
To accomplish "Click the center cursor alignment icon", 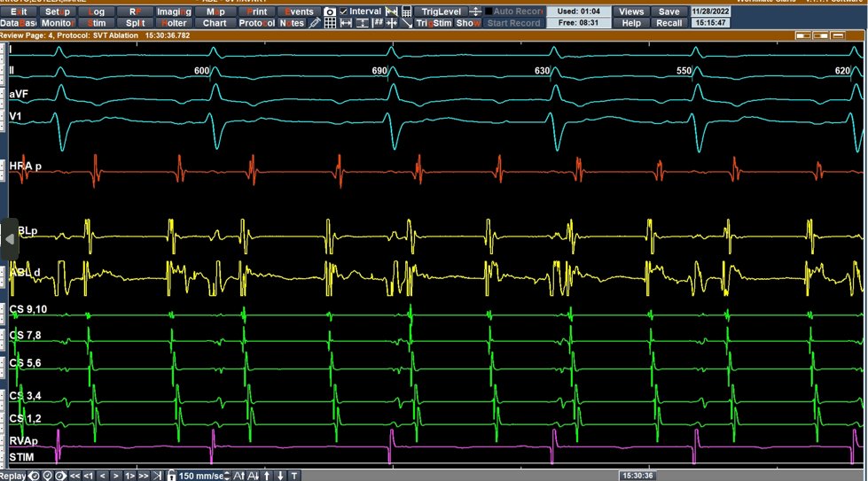I will (392, 23).
